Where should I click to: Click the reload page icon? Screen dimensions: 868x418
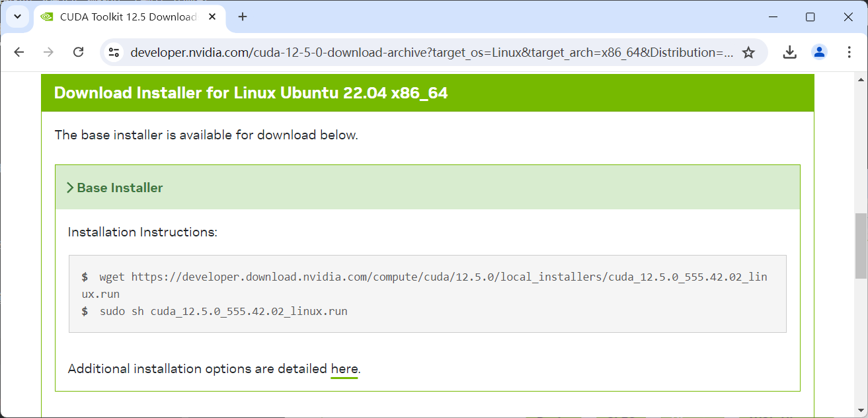point(78,52)
